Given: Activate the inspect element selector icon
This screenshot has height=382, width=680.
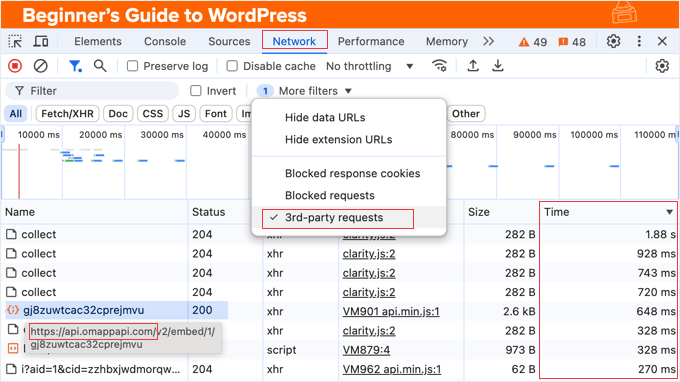Looking at the screenshot, I should coord(15,42).
